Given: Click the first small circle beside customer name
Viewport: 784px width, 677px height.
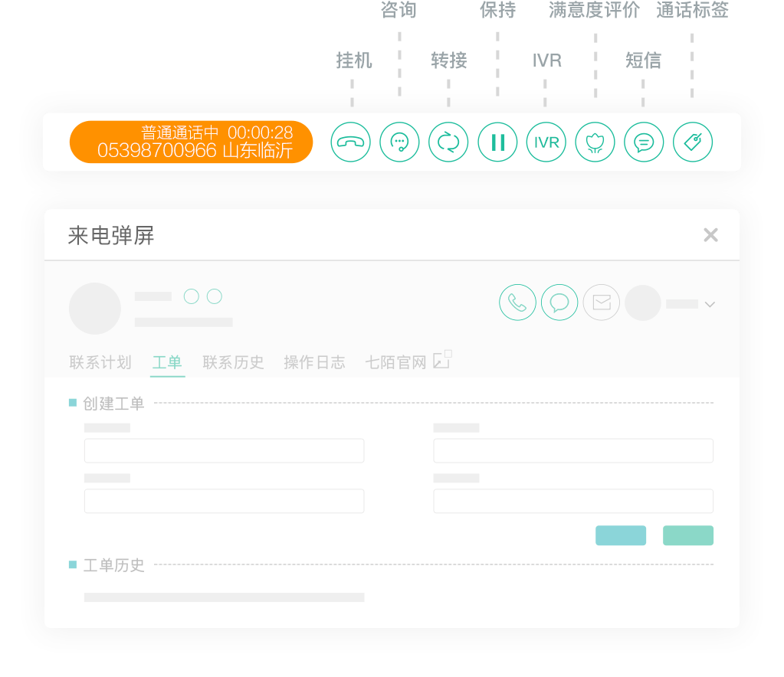Looking at the screenshot, I should click(192, 296).
